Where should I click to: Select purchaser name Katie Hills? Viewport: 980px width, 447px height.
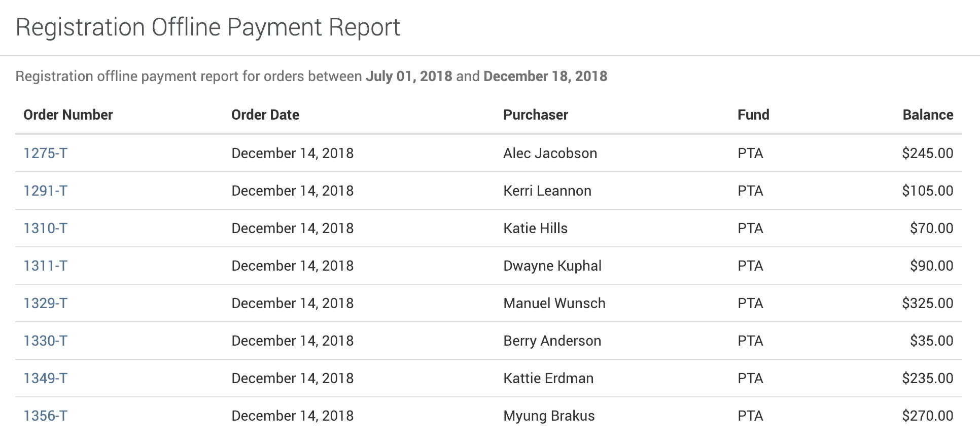click(x=535, y=228)
